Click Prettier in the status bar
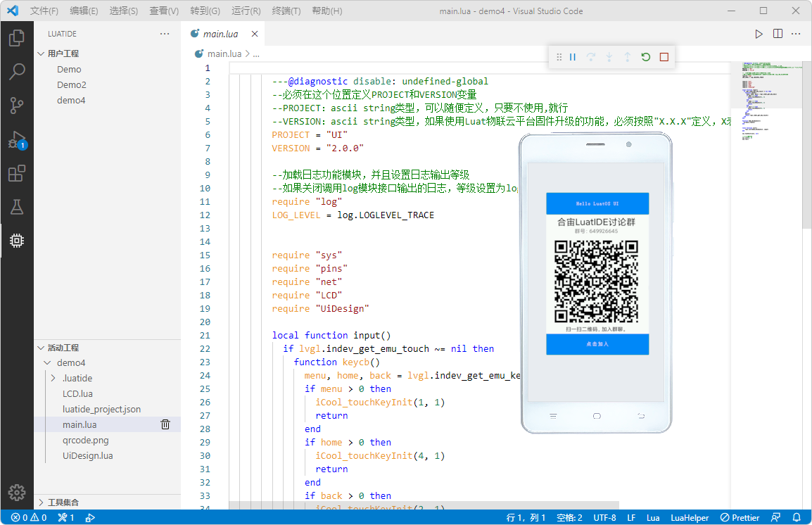 (x=740, y=517)
